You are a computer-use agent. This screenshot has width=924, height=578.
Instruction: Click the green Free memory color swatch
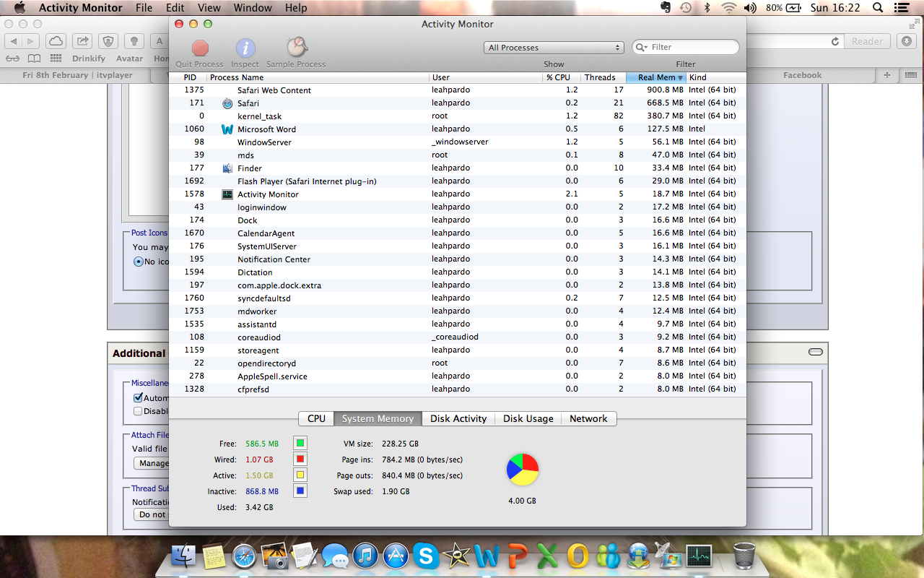[x=300, y=443]
